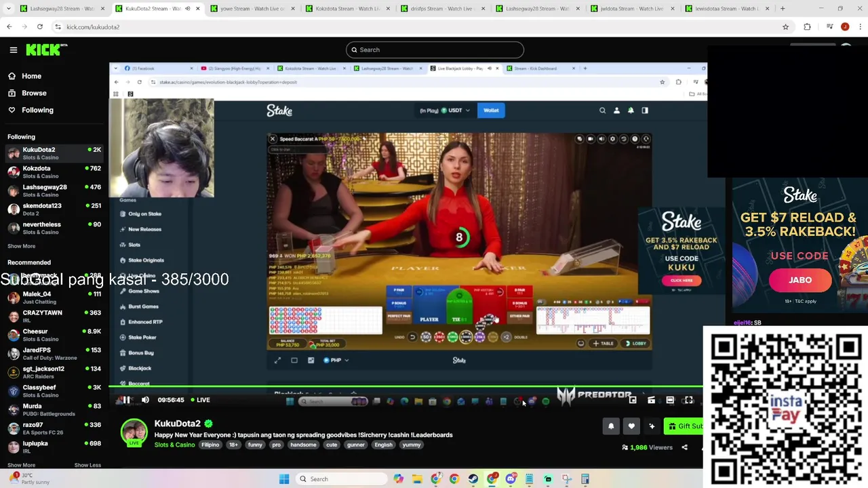The image size is (868, 488).
Task: Focus the Kick search box
Action: click(x=435, y=49)
